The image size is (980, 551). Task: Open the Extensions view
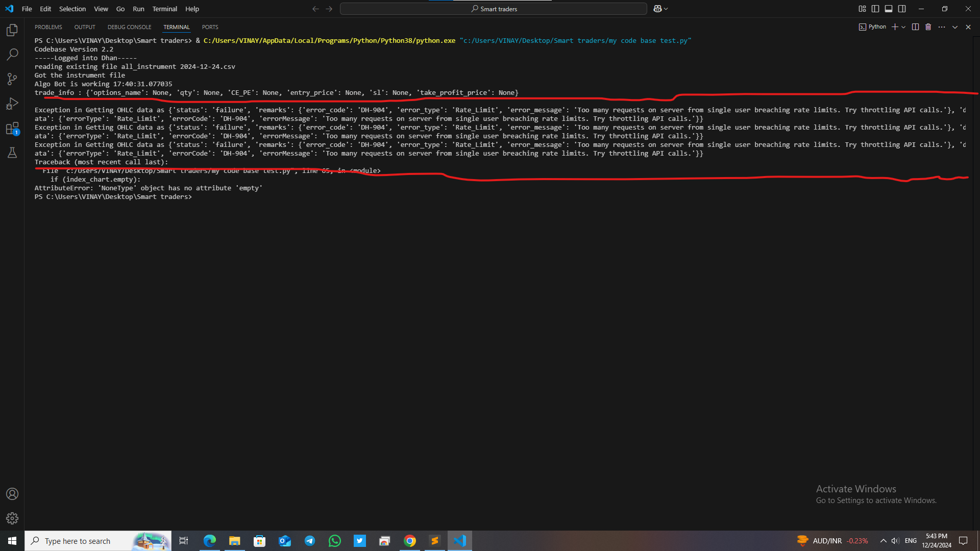12,129
